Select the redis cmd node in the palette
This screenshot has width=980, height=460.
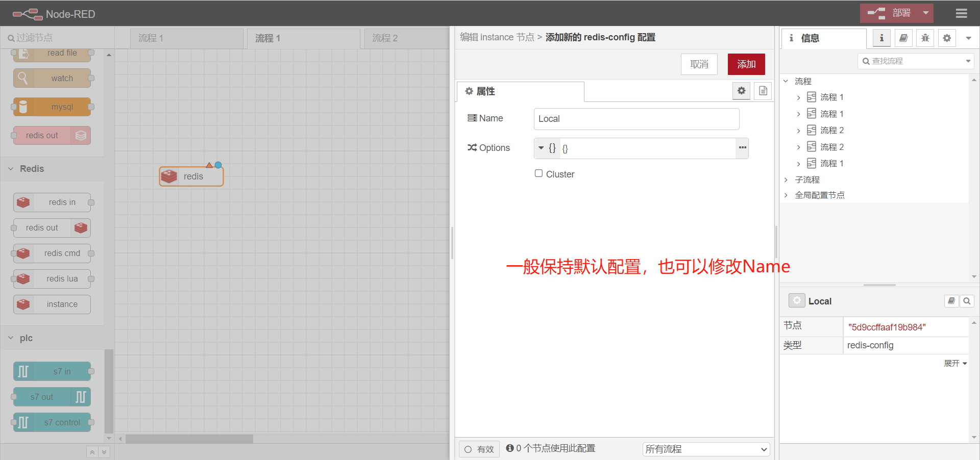coord(52,253)
